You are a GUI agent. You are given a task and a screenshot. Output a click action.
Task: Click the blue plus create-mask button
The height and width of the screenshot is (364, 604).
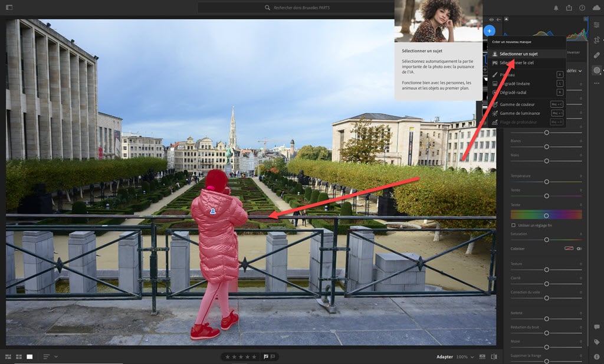(x=489, y=31)
